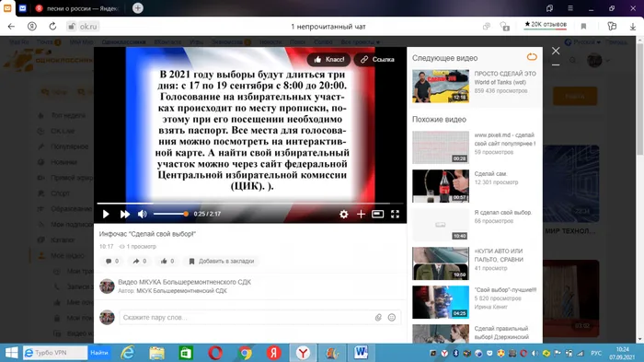Click thumbs-up counter under video
Image resolution: width=644 pixels, height=362 pixels.
167,262
